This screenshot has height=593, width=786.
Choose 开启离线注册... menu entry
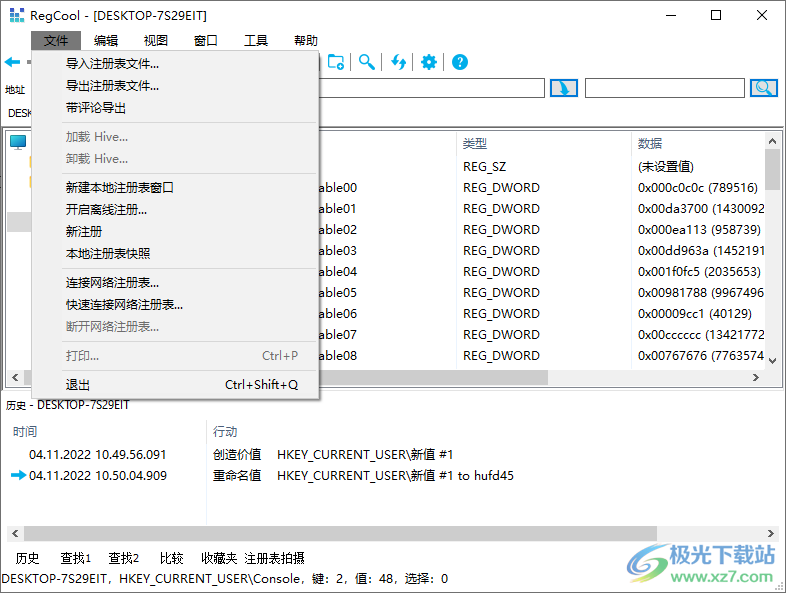click(x=175, y=210)
